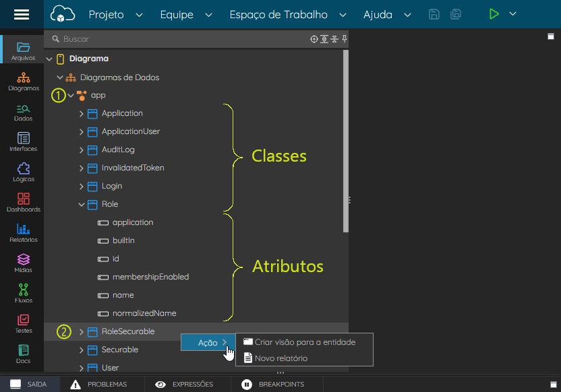Image resolution: width=561 pixels, height=392 pixels.
Task: Expand the AuditLog class
Action: click(x=81, y=150)
